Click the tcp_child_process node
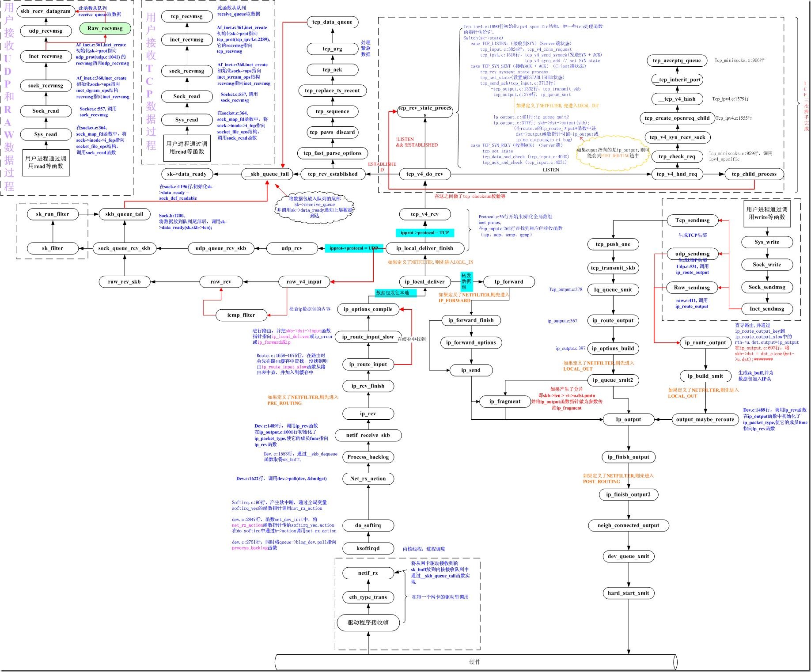 (x=754, y=174)
